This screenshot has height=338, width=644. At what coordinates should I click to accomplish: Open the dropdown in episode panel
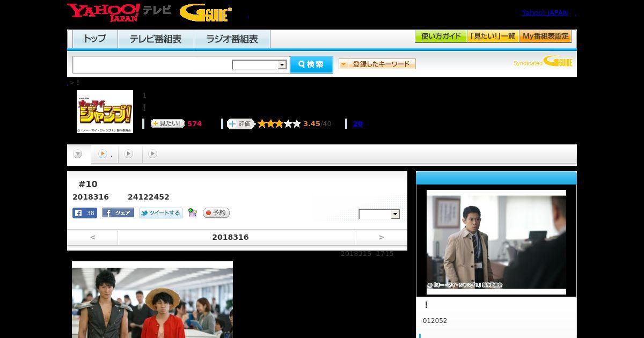click(x=379, y=214)
